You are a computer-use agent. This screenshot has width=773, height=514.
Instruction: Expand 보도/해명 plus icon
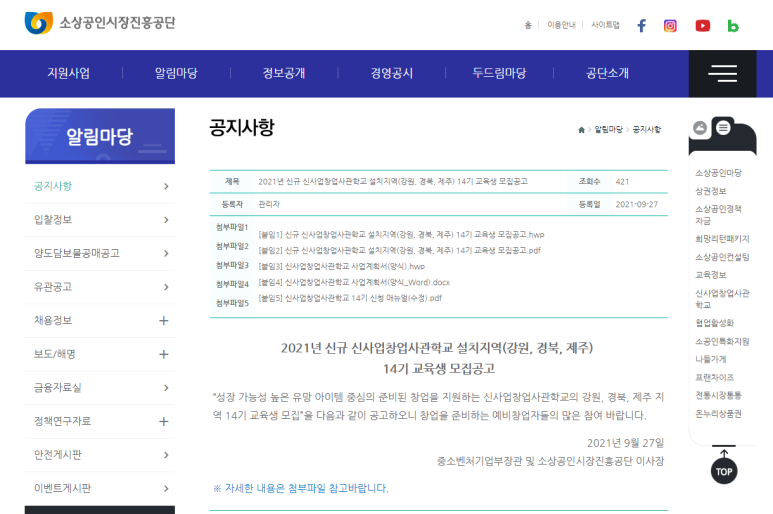pyautogui.click(x=164, y=354)
